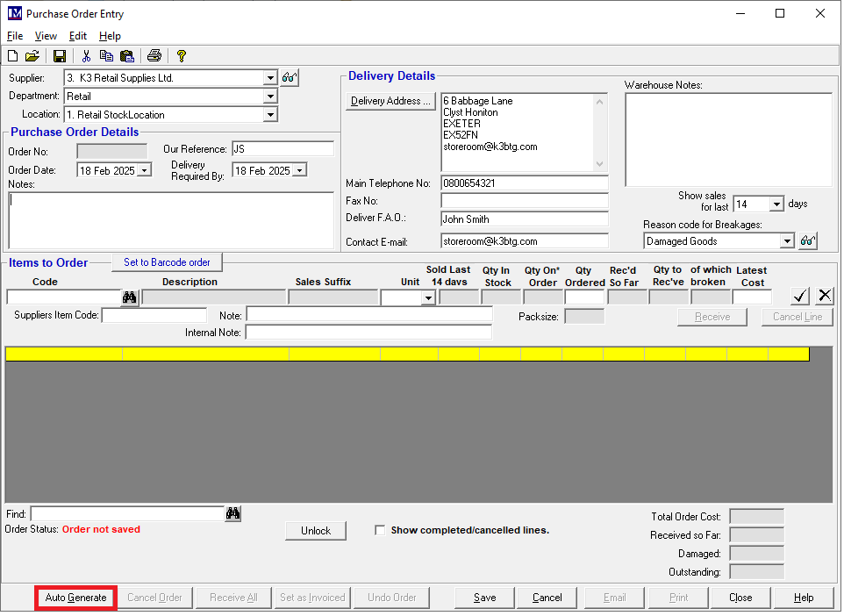Expand the Supplier dropdown list
Screen dimensions: 844x616
(270, 78)
